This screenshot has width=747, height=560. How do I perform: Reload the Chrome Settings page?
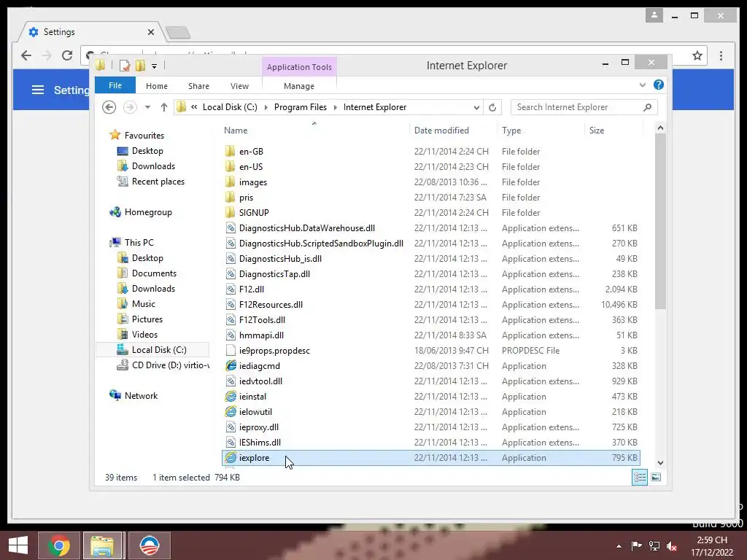(67, 55)
